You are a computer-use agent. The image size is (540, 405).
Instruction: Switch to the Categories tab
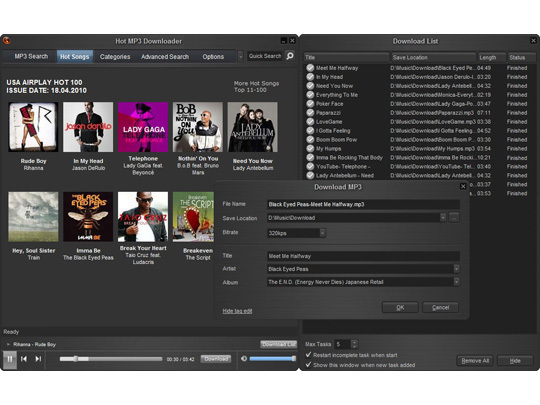pyautogui.click(x=115, y=56)
